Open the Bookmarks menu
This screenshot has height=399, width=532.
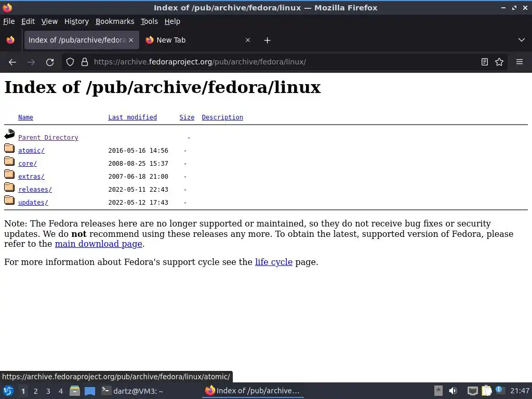pyautogui.click(x=115, y=21)
